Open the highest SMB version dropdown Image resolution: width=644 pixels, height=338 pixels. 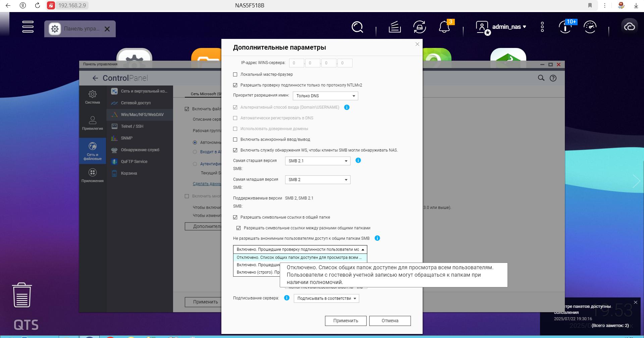coord(318,161)
